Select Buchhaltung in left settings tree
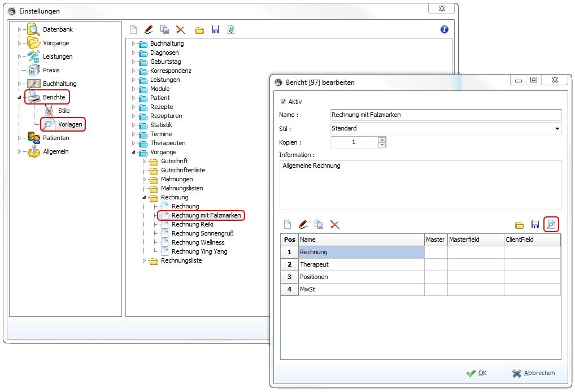 tap(59, 84)
